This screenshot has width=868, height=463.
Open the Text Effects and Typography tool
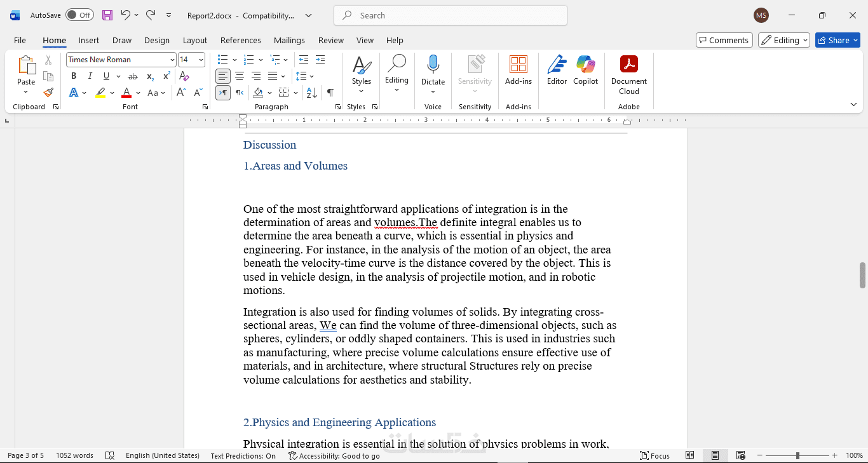tap(74, 93)
